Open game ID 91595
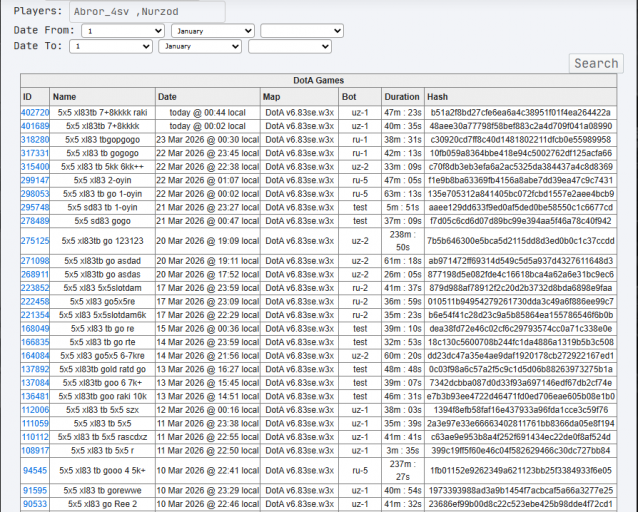 click(35, 490)
